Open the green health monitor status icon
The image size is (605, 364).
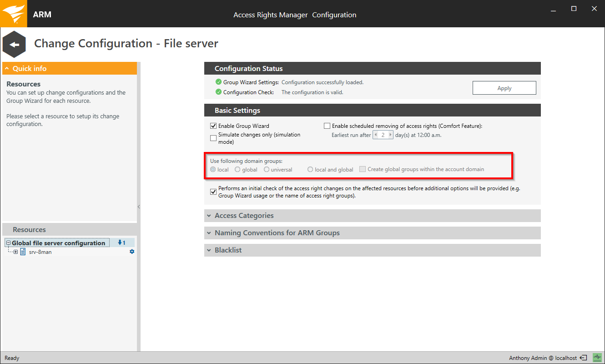(x=597, y=358)
